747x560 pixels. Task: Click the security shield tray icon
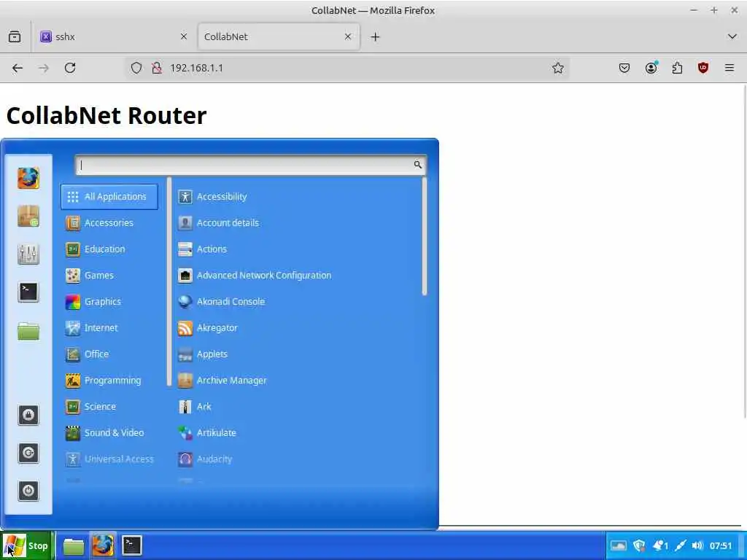[639, 545]
